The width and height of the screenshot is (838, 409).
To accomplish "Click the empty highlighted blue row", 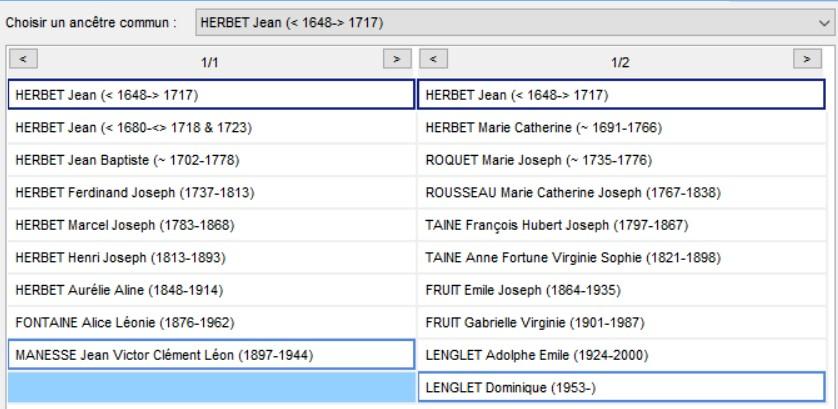I will [x=212, y=388].
